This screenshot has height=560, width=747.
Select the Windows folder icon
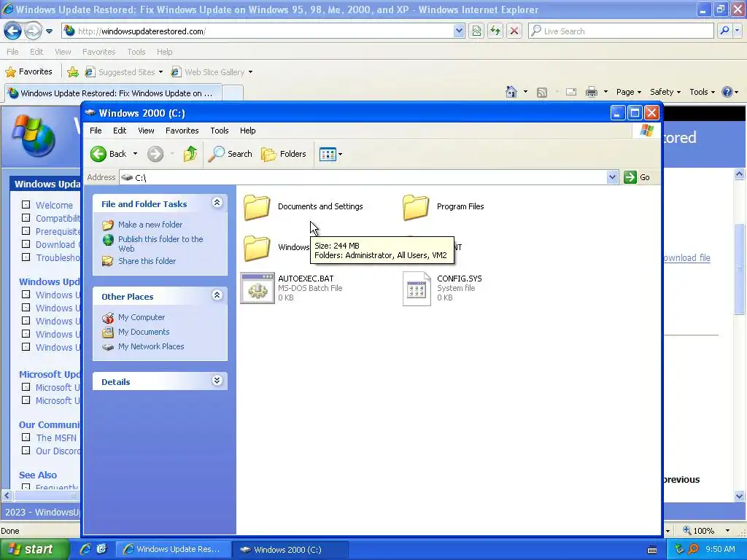[x=257, y=248]
